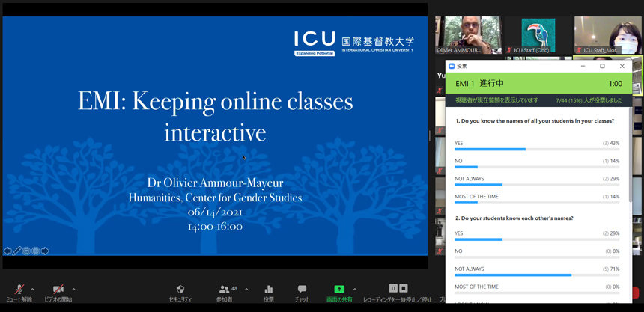Click the 'EMI 1 進行中' poll header
The height and width of the screenshot is (312, 644).
479,83
